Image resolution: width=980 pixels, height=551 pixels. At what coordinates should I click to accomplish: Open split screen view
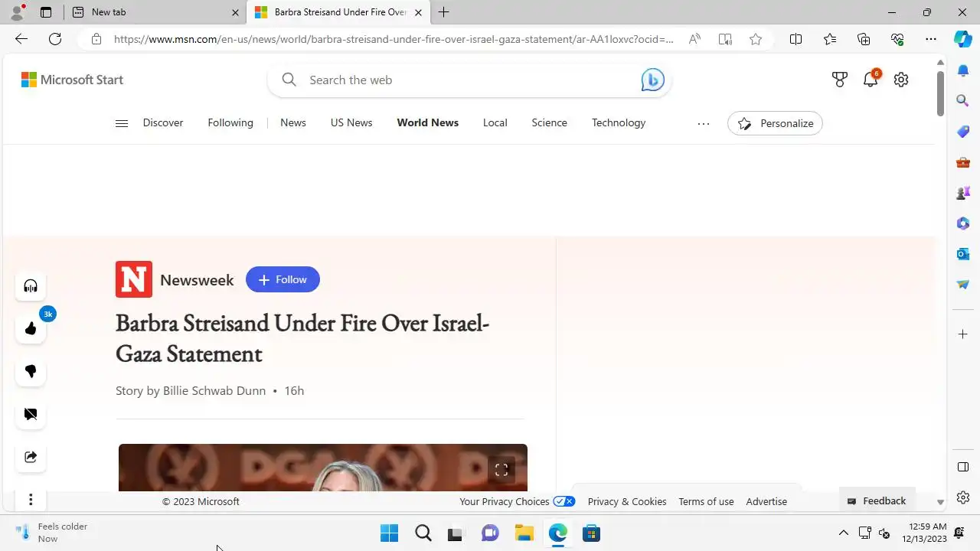pyautogui.click(x=796, y=39)
